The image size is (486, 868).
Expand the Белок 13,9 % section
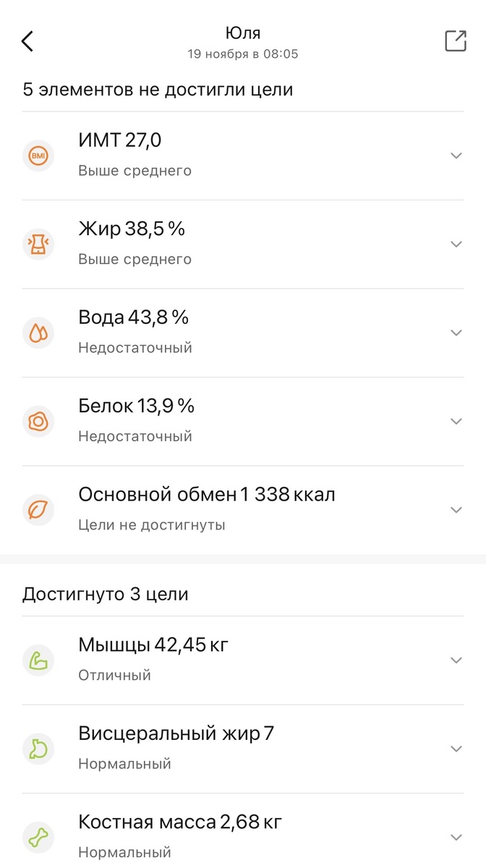tap(456, 421)
